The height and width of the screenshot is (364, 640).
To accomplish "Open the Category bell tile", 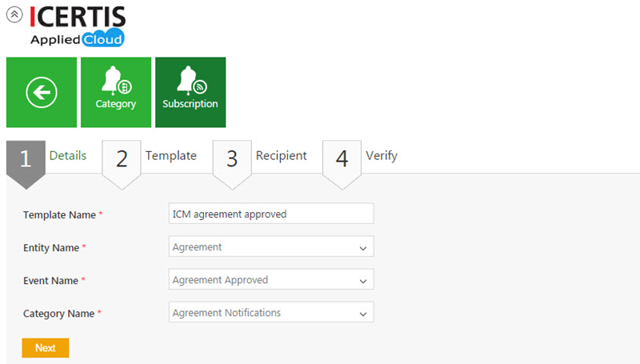I will click(x=116, y=93).
